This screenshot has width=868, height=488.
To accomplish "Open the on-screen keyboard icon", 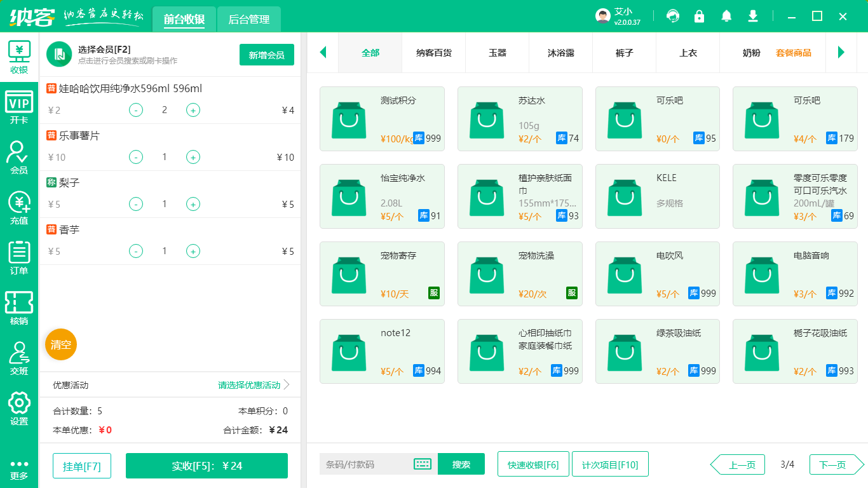I will [x=423, y=464].
